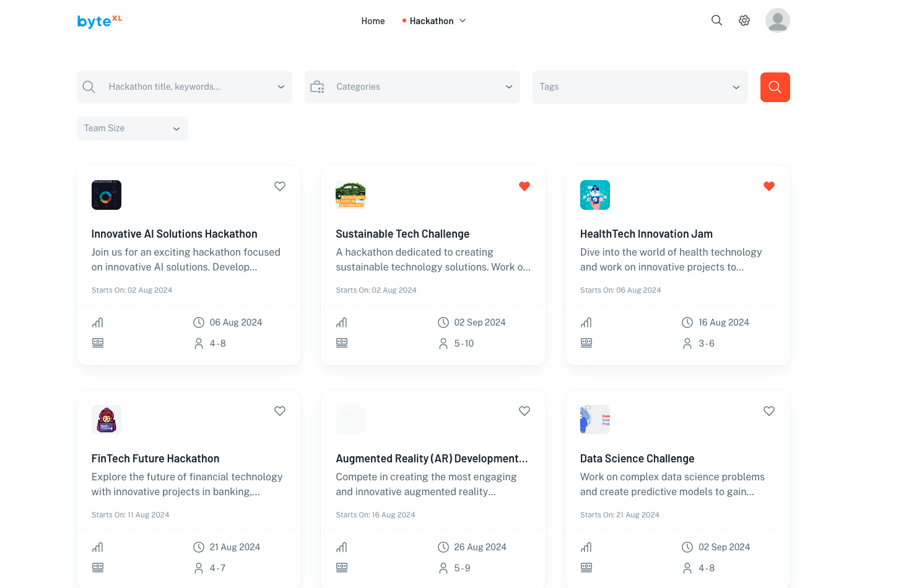Favorite the Innovative AI Solutions Hackathon

(280, 186)
